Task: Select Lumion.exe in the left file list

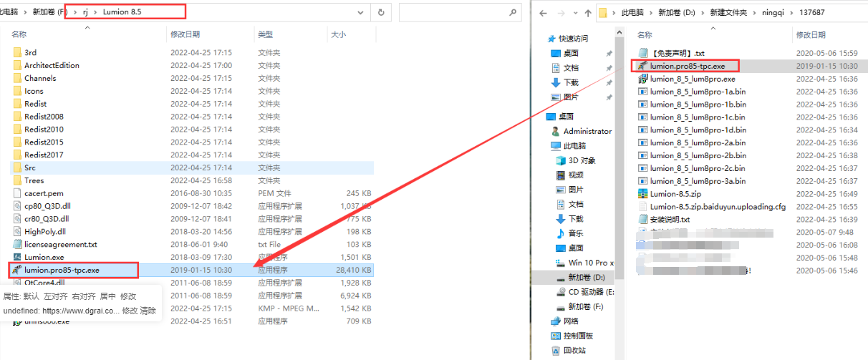Action: pyautogui.click(x=44, y=257)
